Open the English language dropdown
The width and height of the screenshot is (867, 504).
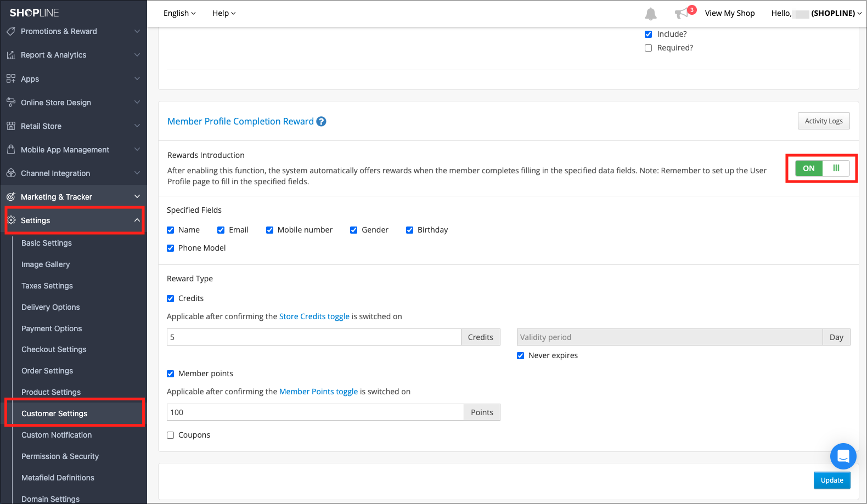[179, 13]
